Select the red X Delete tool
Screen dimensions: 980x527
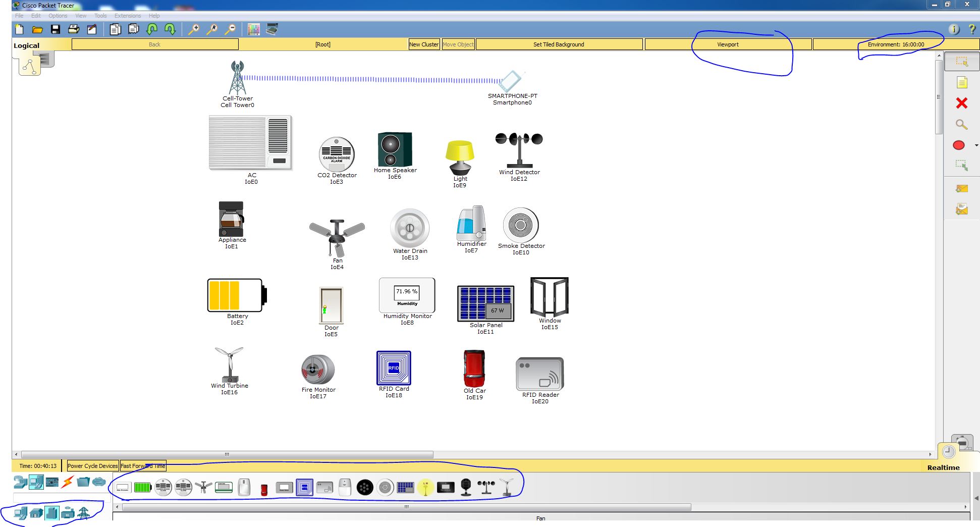click(x=962, y=103)
